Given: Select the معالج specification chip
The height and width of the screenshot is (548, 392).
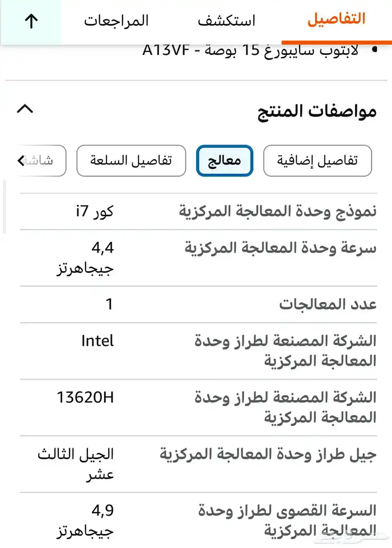Looking at the screenshot, I should pyautogui.click(x=225, y=161).
